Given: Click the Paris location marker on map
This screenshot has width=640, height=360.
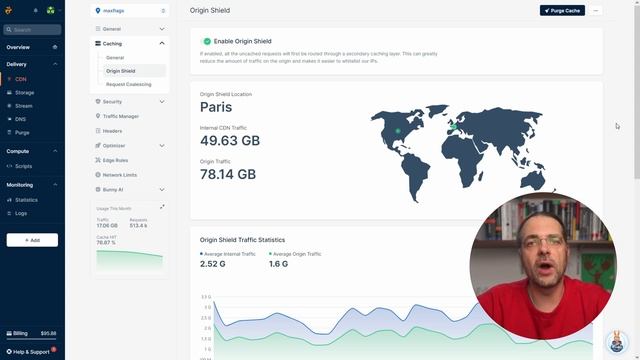Looking at the screenshot, I should (x=453, y=127).
